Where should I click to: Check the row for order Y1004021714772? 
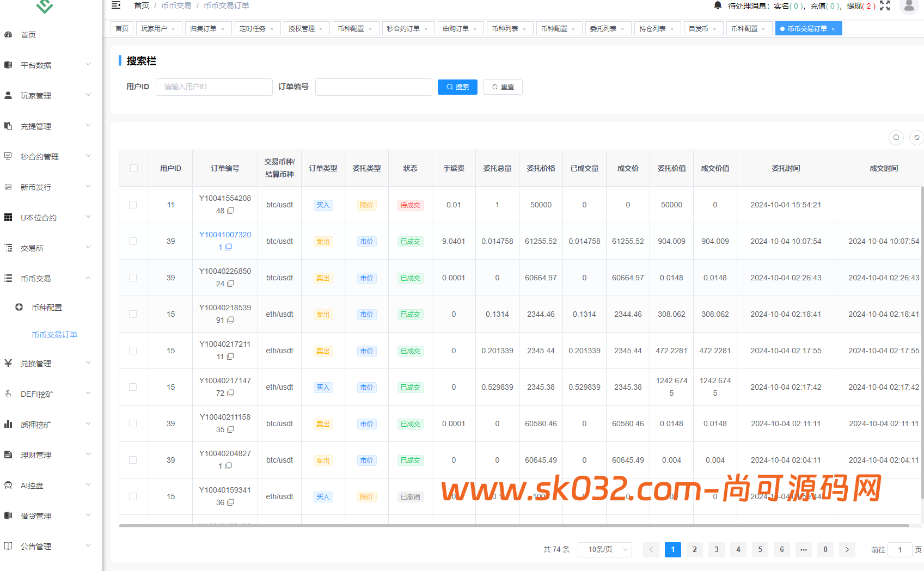[x=133, y=387]
